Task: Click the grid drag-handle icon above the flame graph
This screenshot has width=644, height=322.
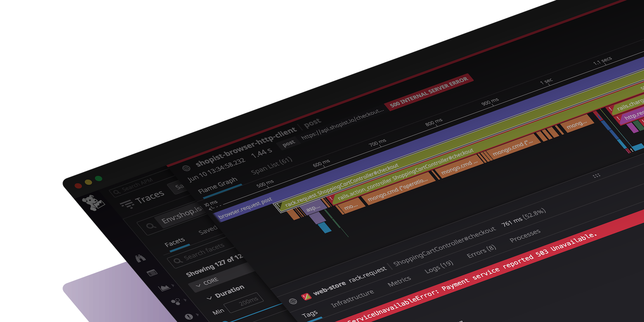Action: click(597, 176)
